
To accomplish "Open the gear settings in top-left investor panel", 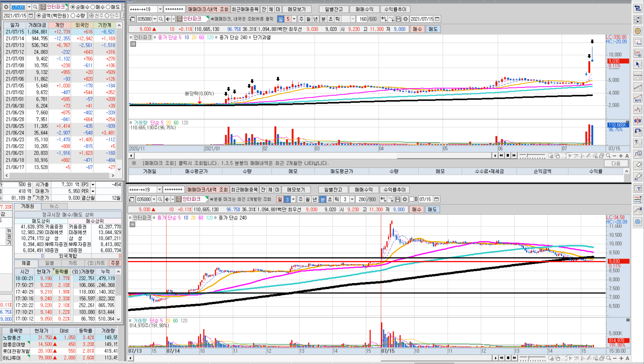I will [6, 7].
